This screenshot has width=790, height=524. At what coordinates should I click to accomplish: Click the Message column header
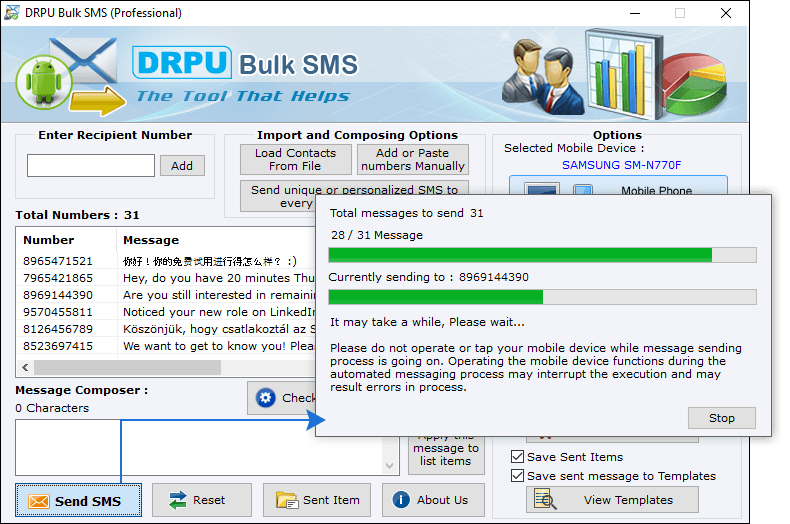[151, 240]
